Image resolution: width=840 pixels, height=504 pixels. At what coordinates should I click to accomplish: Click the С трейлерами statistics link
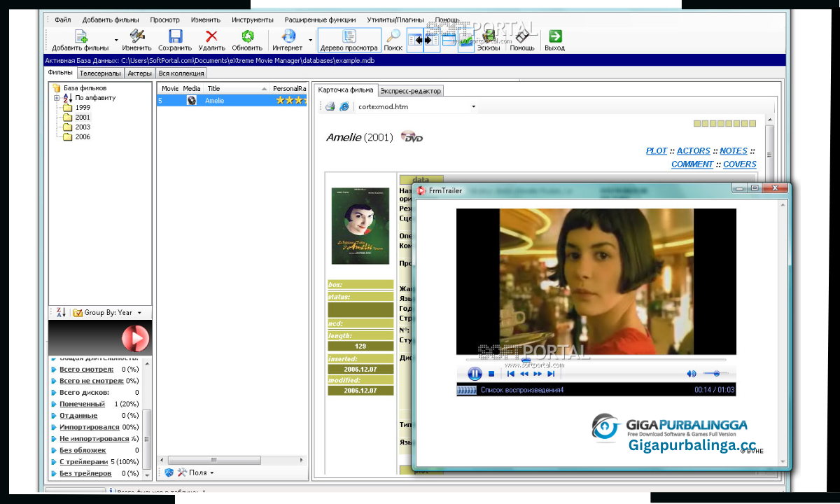tap(83, 461)
